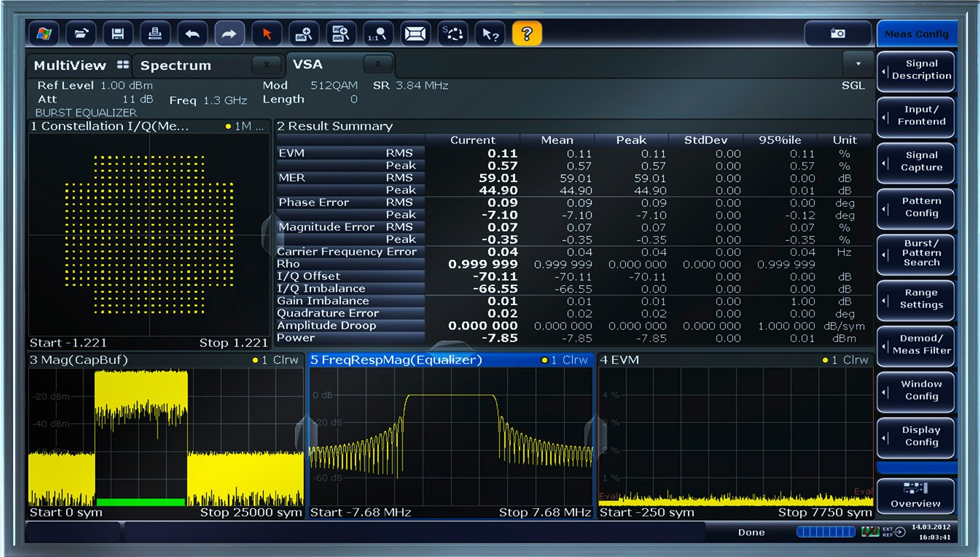Print the display with printer icon
The height and width of the screenshot is (557, 980).
pos(155,33)
